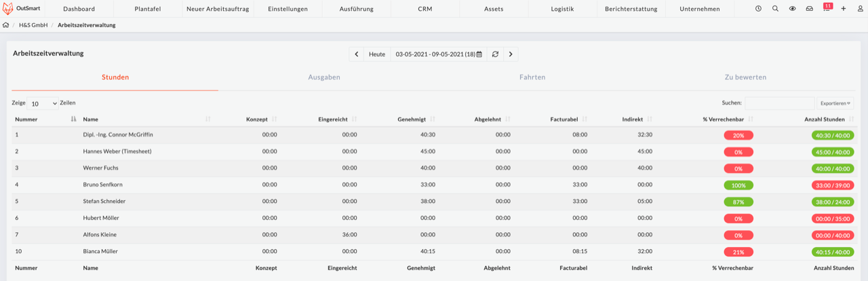Open task list with 11 notifications

(x=827, y=8)
